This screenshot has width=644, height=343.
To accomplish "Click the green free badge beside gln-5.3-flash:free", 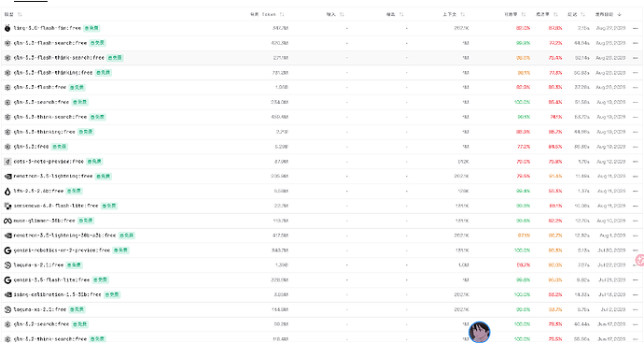I will [77, 87].
